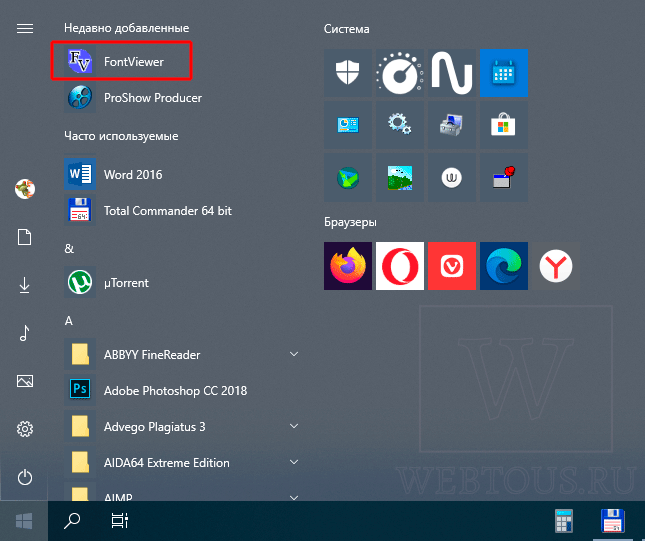
Task: Open the Control Panel tile
Action: tap(348, 125)
